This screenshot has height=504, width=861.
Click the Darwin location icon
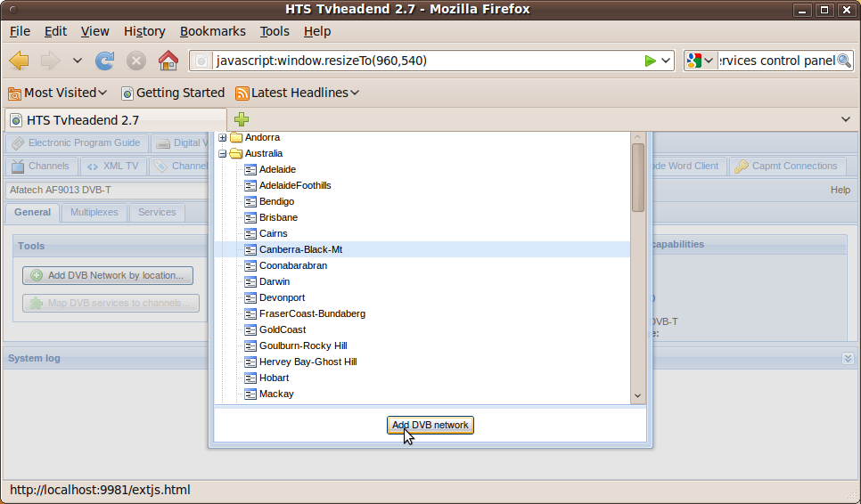pos(250,282)
